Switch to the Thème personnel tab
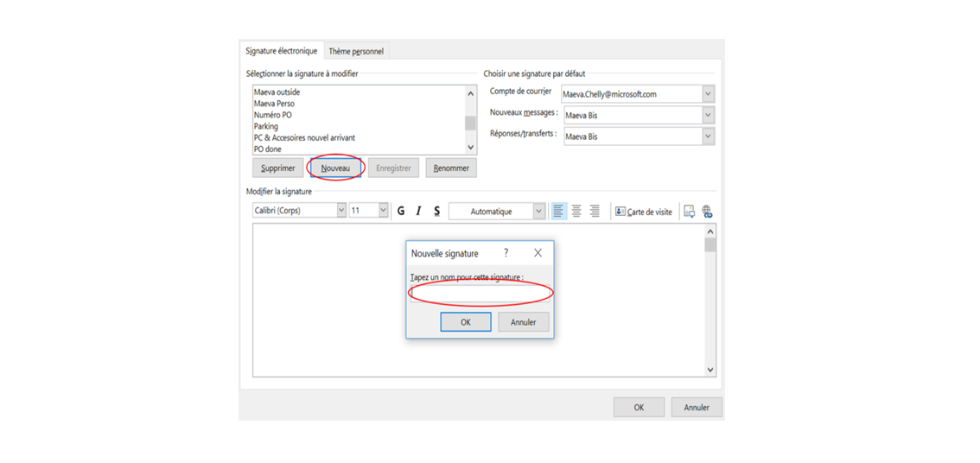980x463 pixels. click(356, 52)
